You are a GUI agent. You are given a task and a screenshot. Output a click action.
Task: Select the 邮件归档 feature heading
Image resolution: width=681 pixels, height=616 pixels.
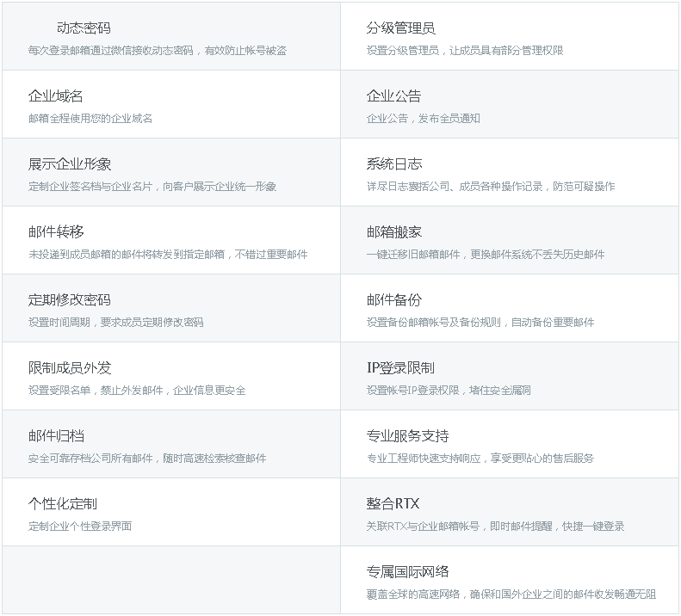(55, 436)
